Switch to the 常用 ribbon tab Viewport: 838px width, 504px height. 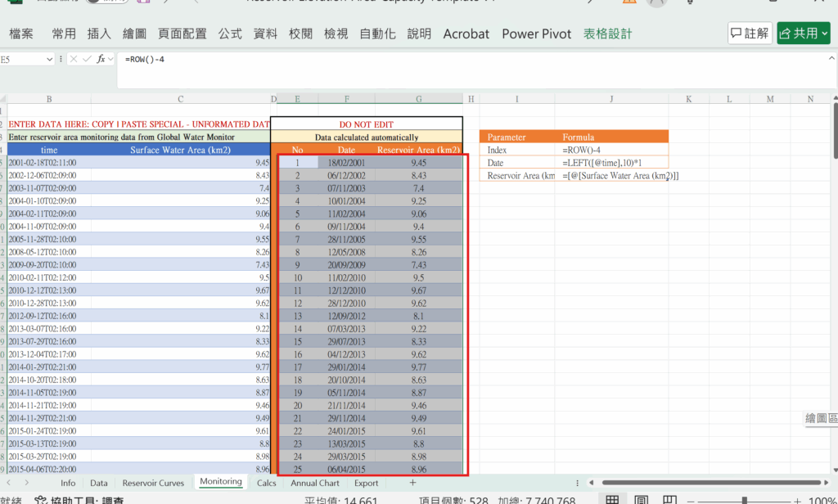coord(64,34)
